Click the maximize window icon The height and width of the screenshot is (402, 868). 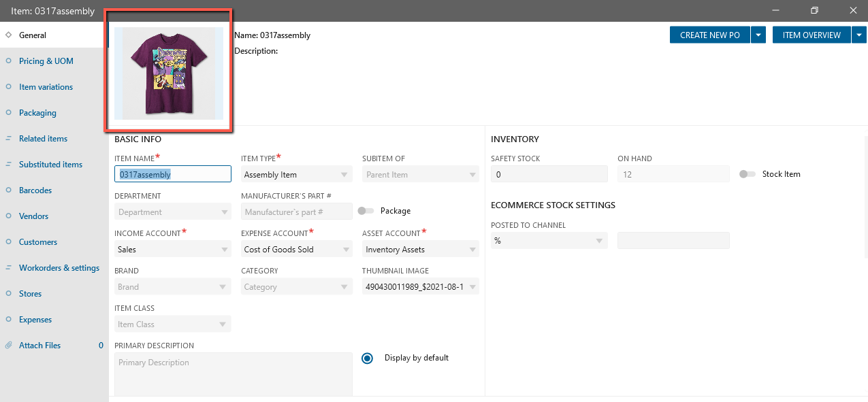pyautogui.click(x=814, y=10)
